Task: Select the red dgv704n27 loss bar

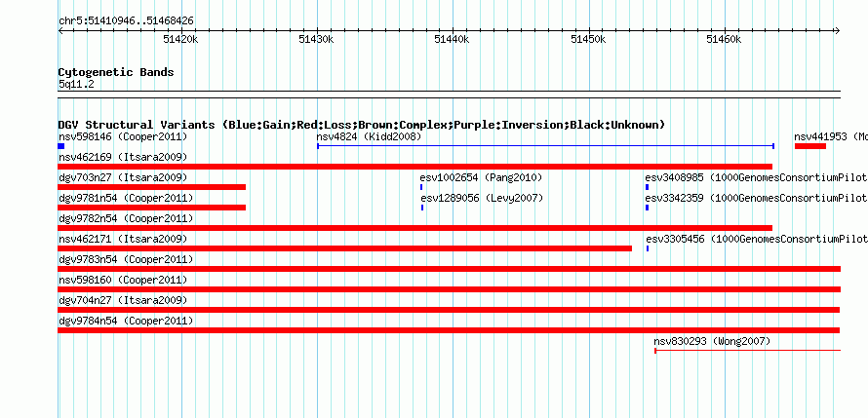Action: click(x=449, y=310)
